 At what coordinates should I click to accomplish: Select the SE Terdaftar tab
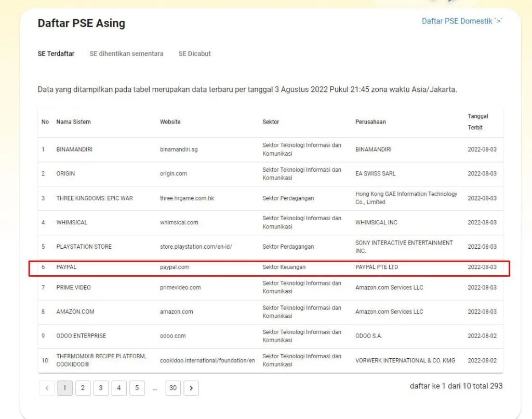click(56, 53)
